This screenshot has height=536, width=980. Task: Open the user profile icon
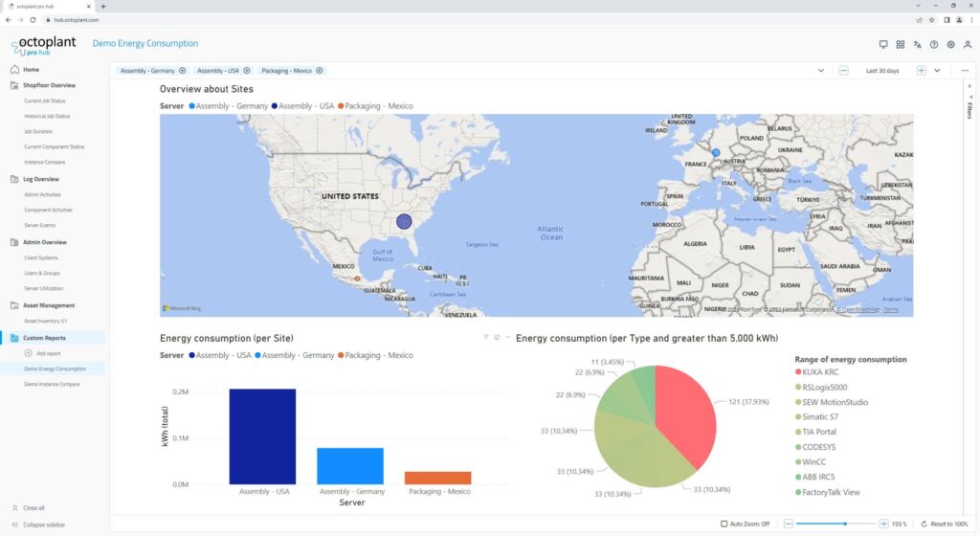967,44
